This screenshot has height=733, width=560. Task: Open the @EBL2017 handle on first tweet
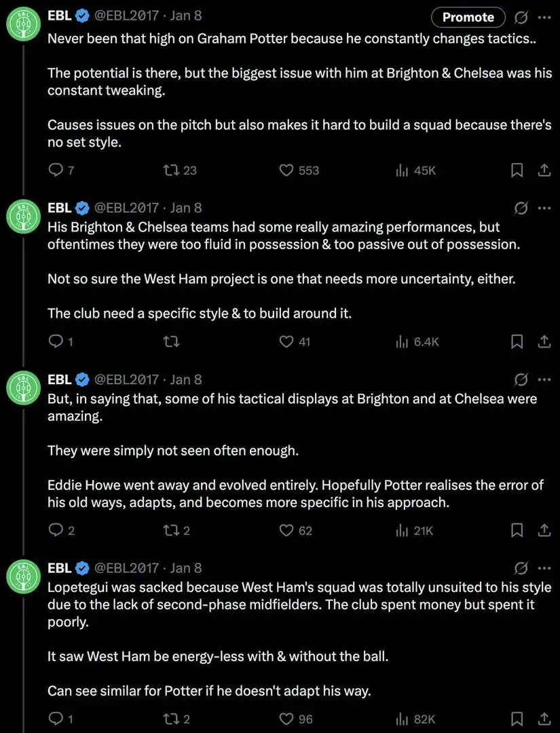pos(126,15)
